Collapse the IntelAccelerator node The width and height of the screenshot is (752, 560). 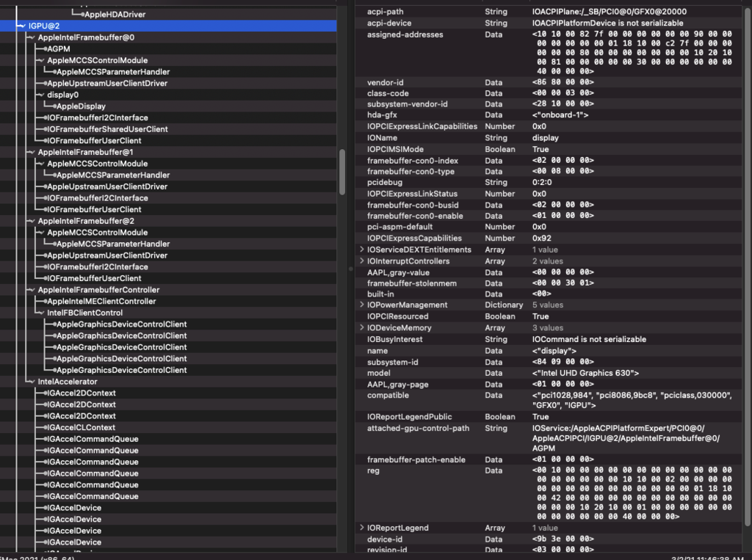[31, 382]
